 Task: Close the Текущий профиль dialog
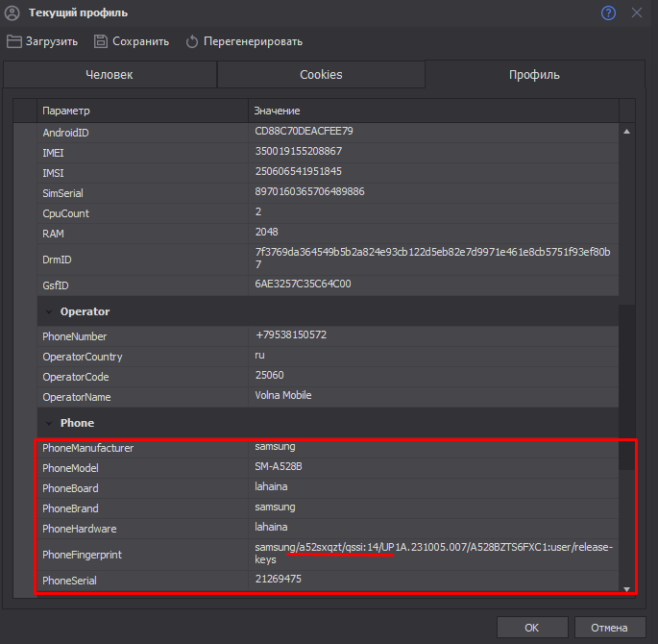tap(637, 13)
